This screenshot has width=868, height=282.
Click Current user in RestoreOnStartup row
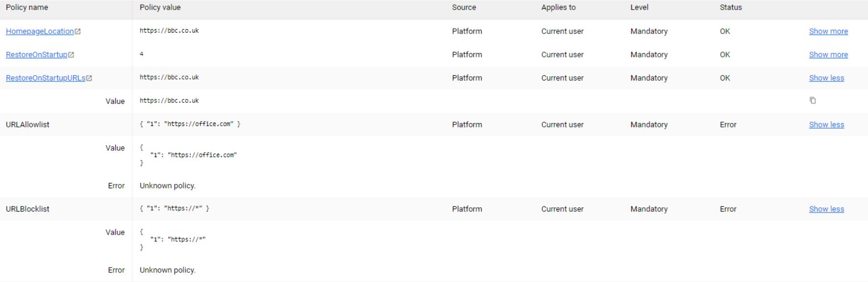(562, 55)
